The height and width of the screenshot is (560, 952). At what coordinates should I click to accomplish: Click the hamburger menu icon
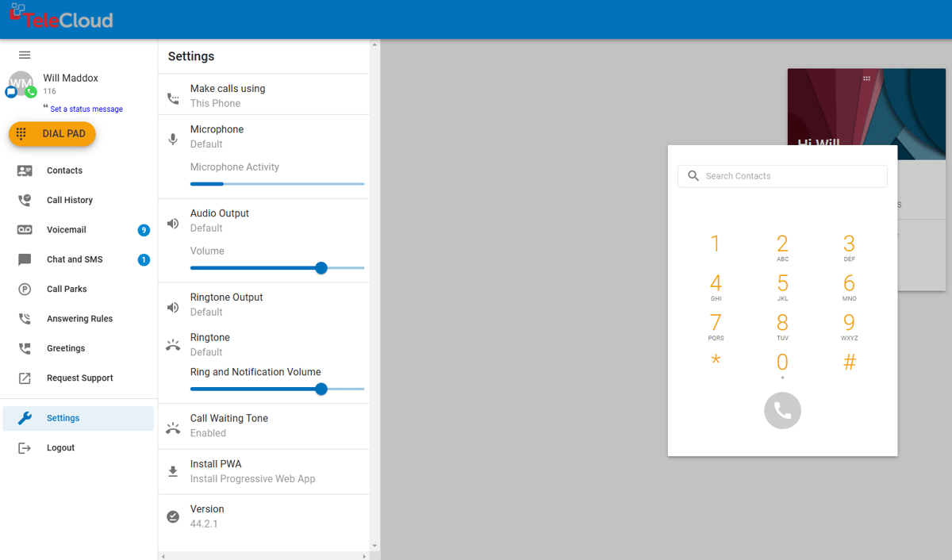tap(25, 55)
